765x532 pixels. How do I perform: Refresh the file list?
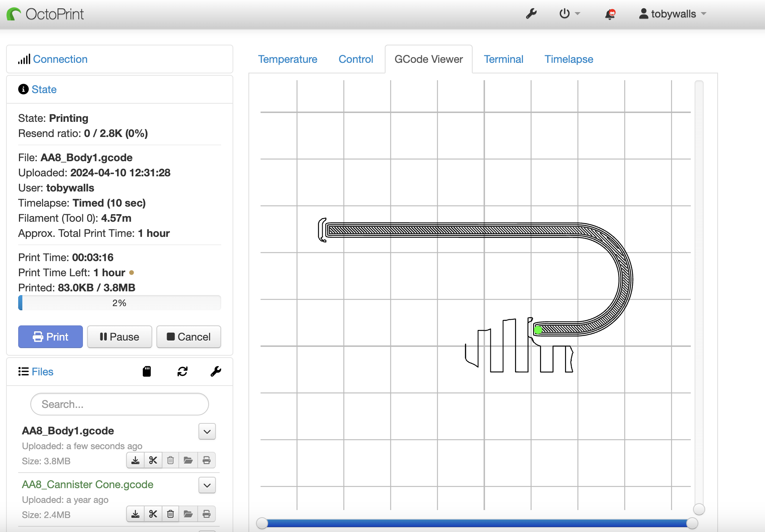point(183,372)
